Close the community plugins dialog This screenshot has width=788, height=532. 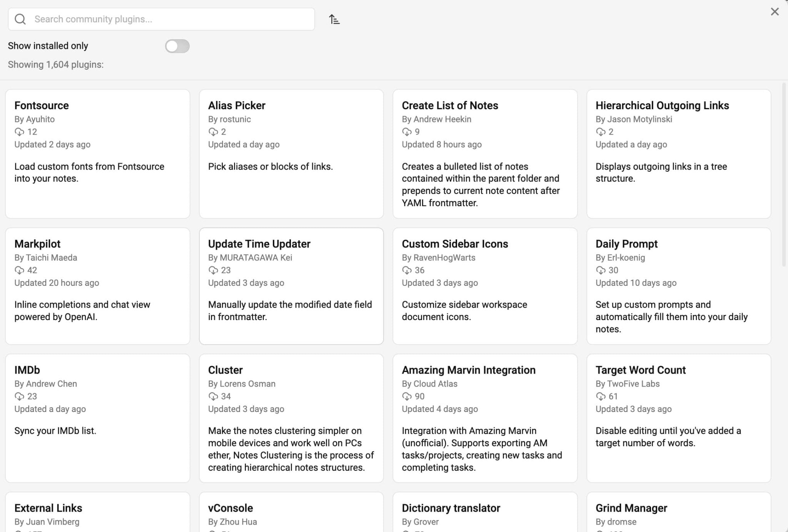click(775, 12)
